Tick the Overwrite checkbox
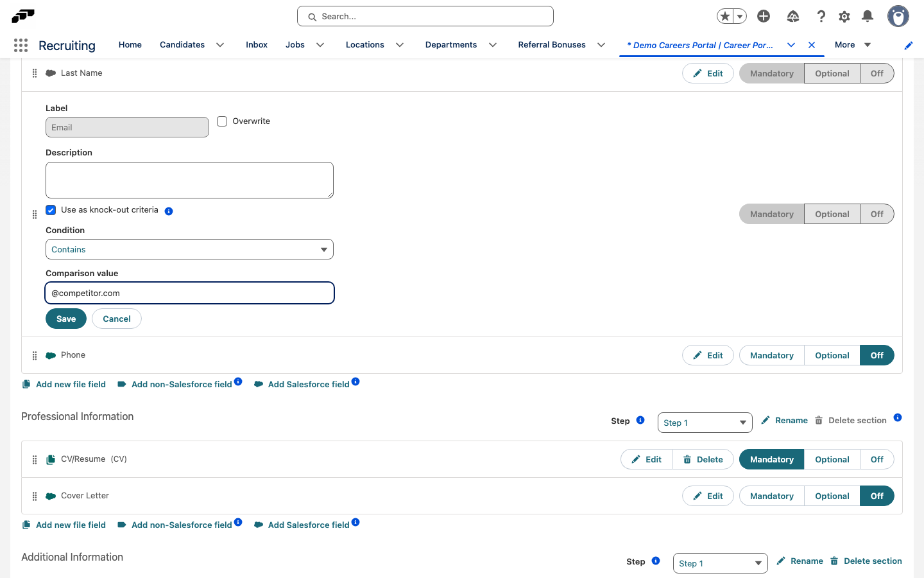 coord(222,121)
